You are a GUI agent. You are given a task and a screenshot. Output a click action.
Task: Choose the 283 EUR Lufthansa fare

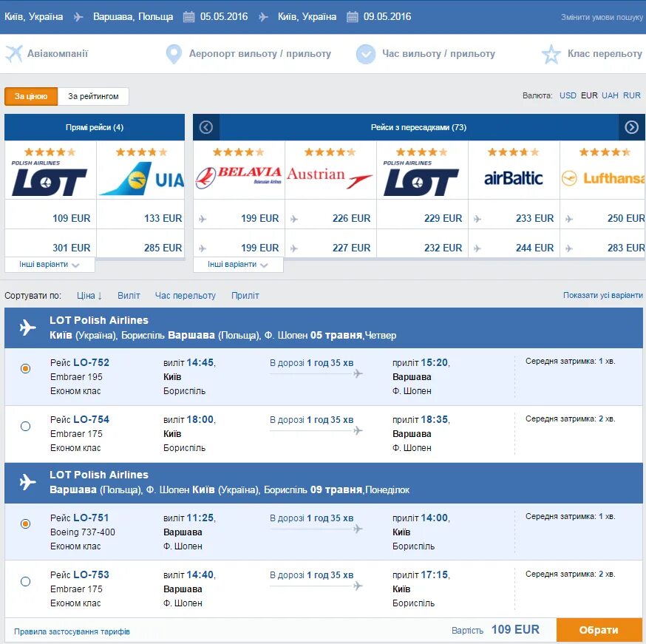[626, 248]
